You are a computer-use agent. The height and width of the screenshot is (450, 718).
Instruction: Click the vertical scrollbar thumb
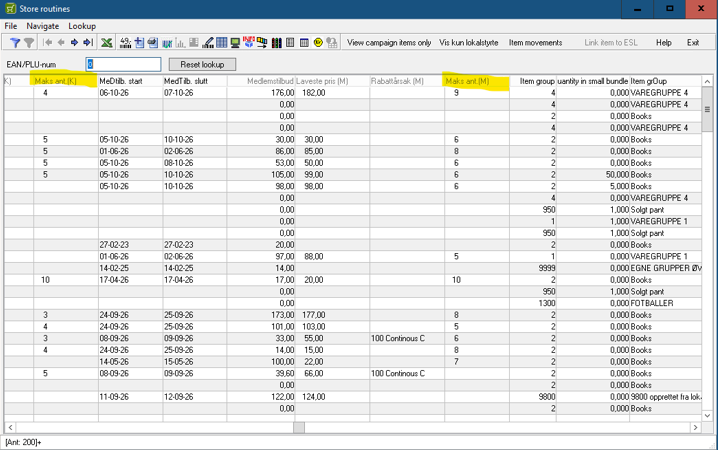pyautogui.click(x=707, y=109)
